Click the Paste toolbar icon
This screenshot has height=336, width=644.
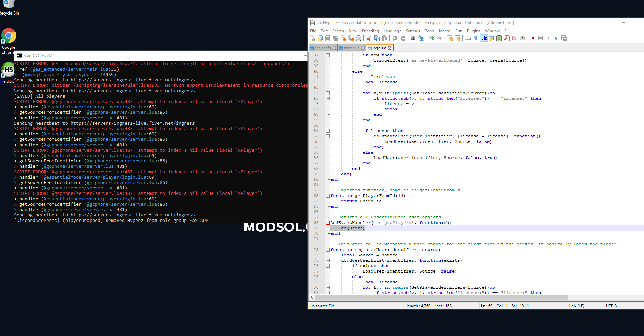(385, 38)
